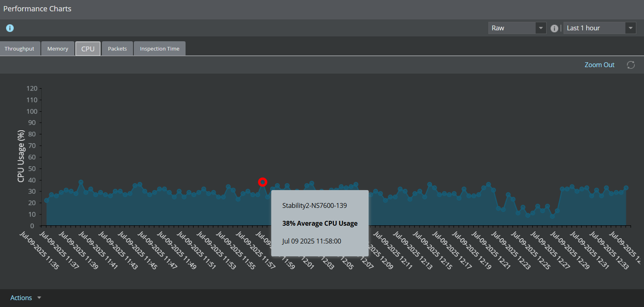
Task: Refresh the chart with the circular arrows icon
Action: [x=631, y=65]
